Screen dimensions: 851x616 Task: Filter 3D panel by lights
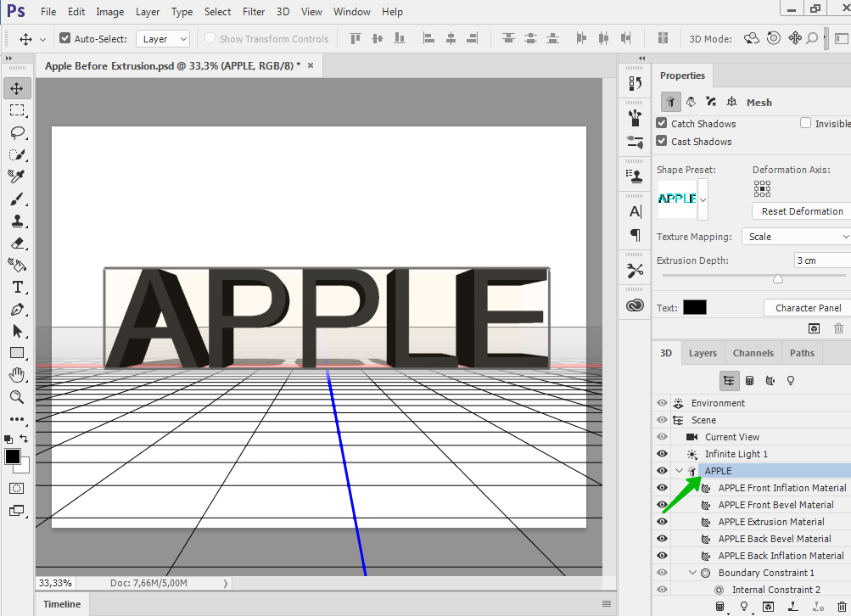click(x=791, y=381)
